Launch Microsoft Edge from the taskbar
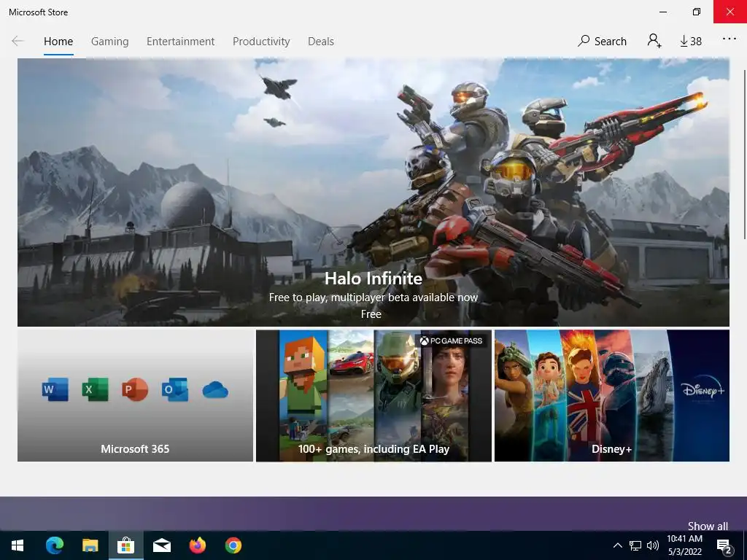 click(54, 545)
